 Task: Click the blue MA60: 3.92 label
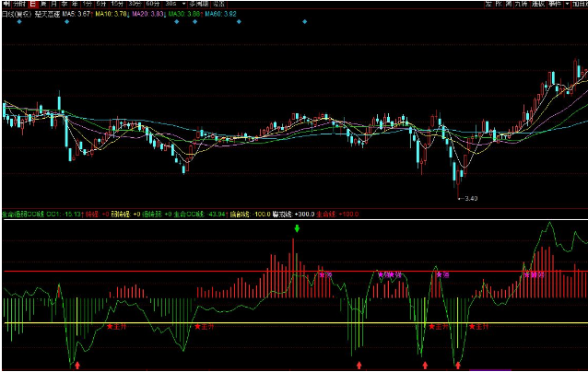coord(220,14)
